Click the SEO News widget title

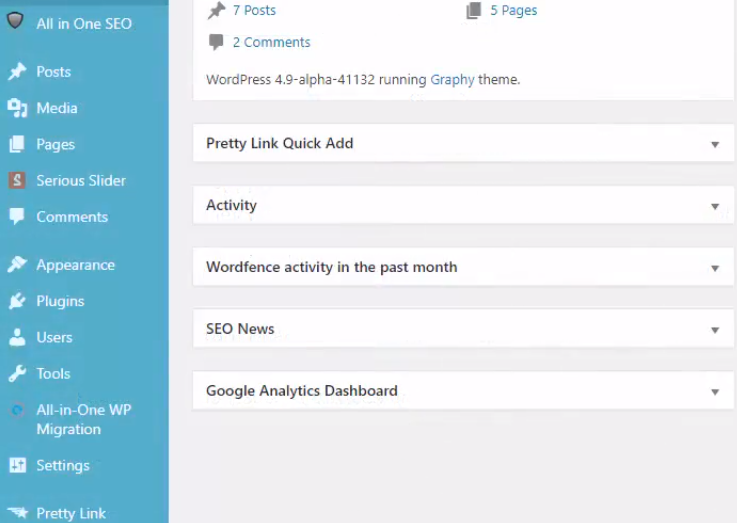[240, 329]
